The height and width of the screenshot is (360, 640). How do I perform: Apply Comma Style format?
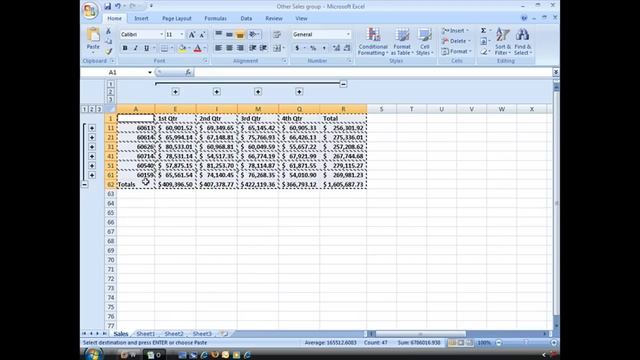point(324,48)
